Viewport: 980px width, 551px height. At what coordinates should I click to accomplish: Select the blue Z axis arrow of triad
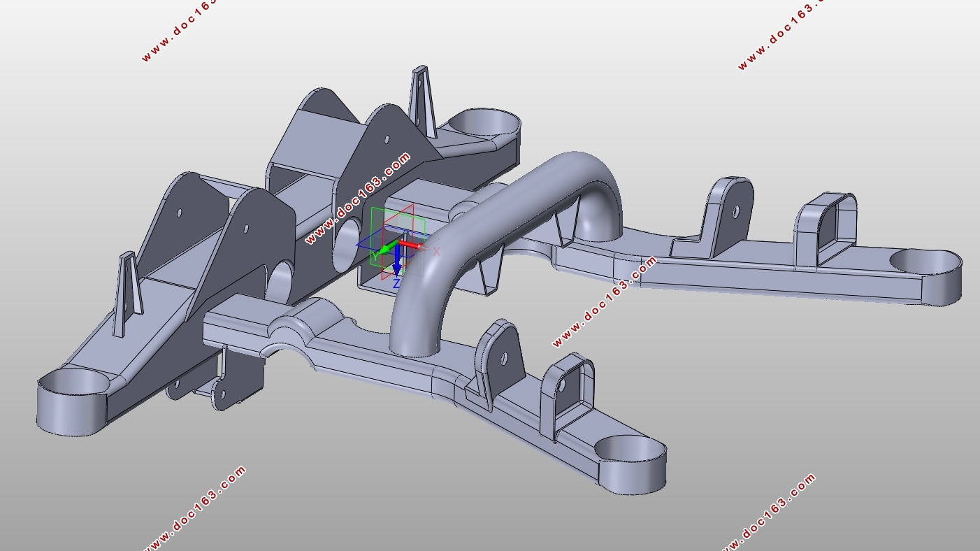pyautogui.click(x=396, y=262)
